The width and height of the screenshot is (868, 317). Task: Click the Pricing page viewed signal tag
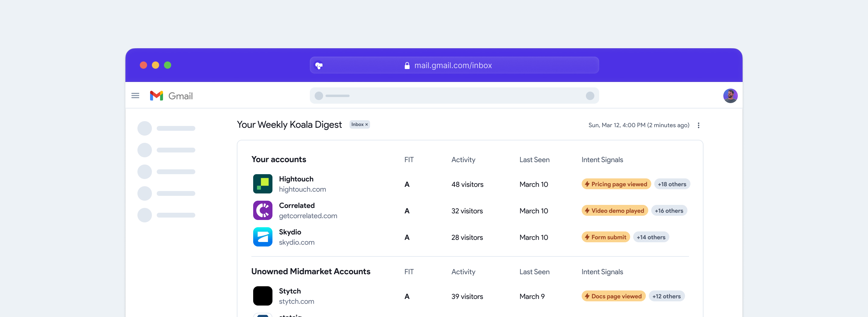pos(616,184)
